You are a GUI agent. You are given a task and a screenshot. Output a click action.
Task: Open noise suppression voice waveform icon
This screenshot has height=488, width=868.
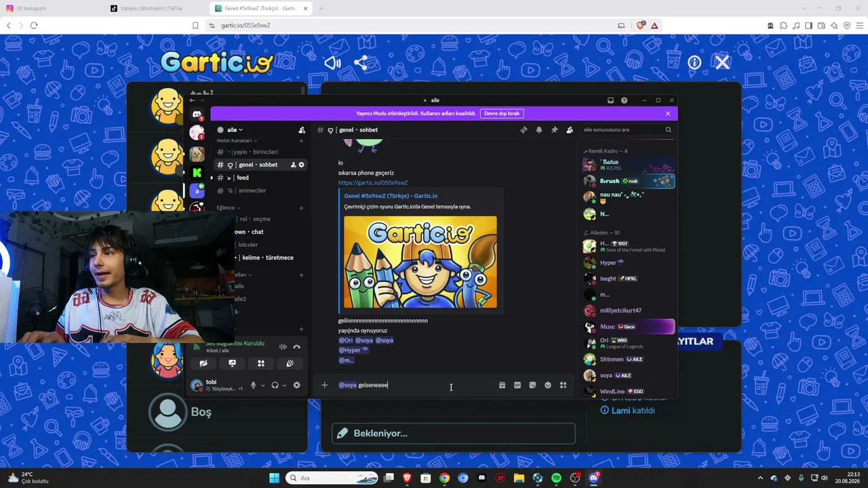(x=283, y=347)
